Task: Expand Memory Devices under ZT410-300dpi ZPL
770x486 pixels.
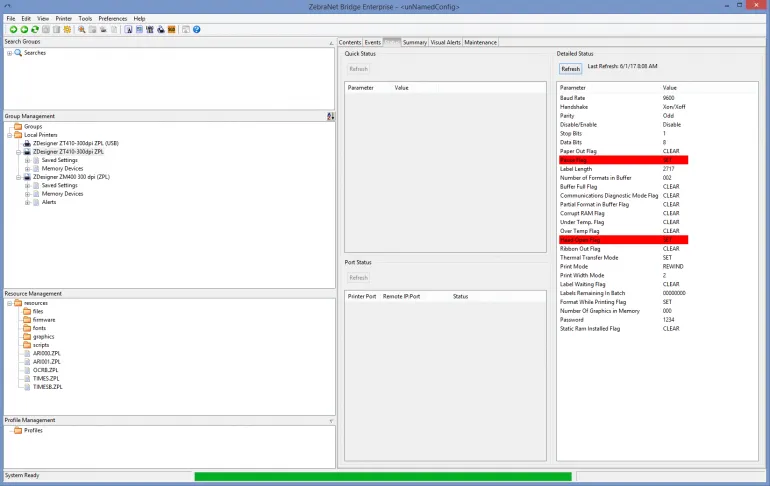Action: coord(28,169)
